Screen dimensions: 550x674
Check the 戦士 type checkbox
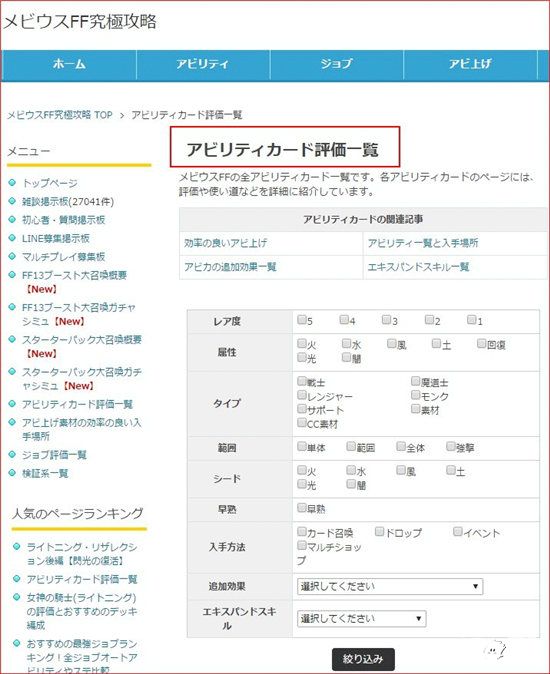point(302,381)
